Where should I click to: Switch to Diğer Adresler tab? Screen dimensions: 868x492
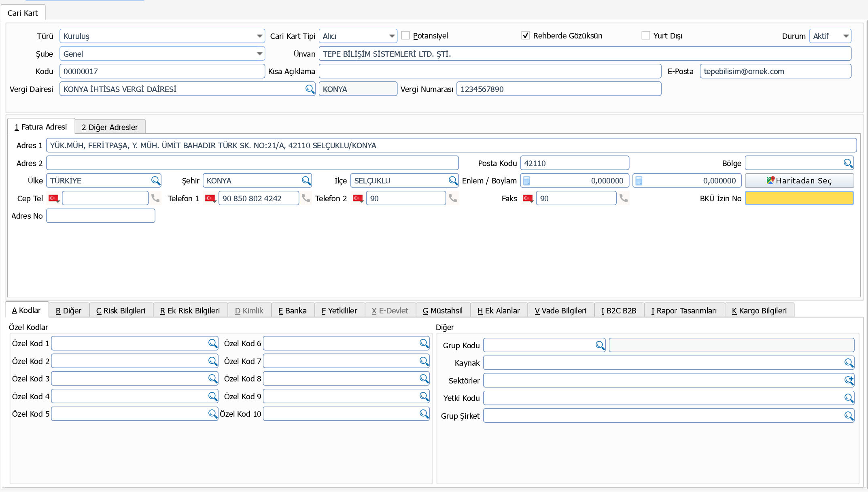[110, 127]
